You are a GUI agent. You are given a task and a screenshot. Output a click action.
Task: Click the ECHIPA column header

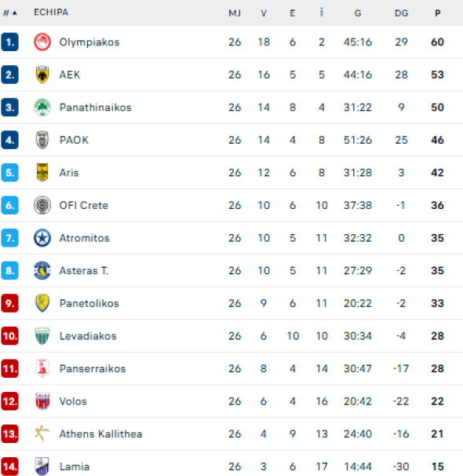pyautogui.click(x=51, y=12)
